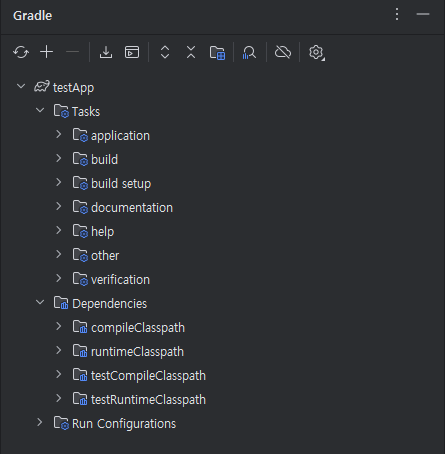Select the other label
Screen dimensions: 445x454
(105, 256)
